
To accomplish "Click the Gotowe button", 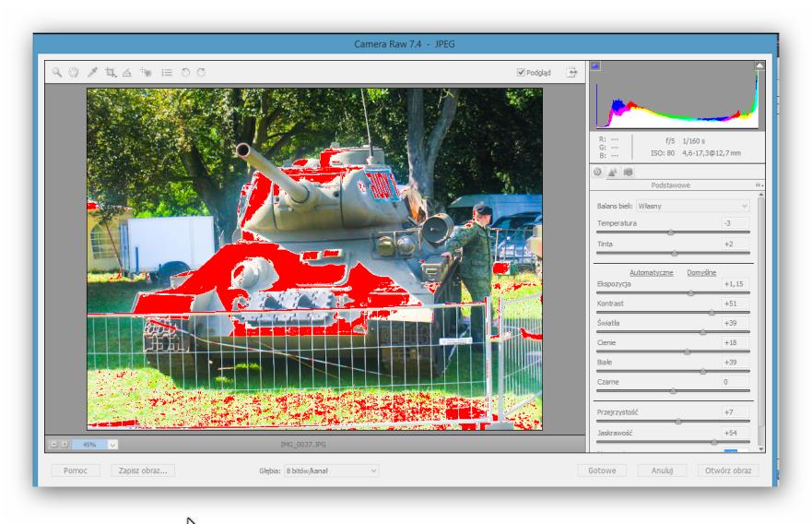I will (x=602, y=470).
